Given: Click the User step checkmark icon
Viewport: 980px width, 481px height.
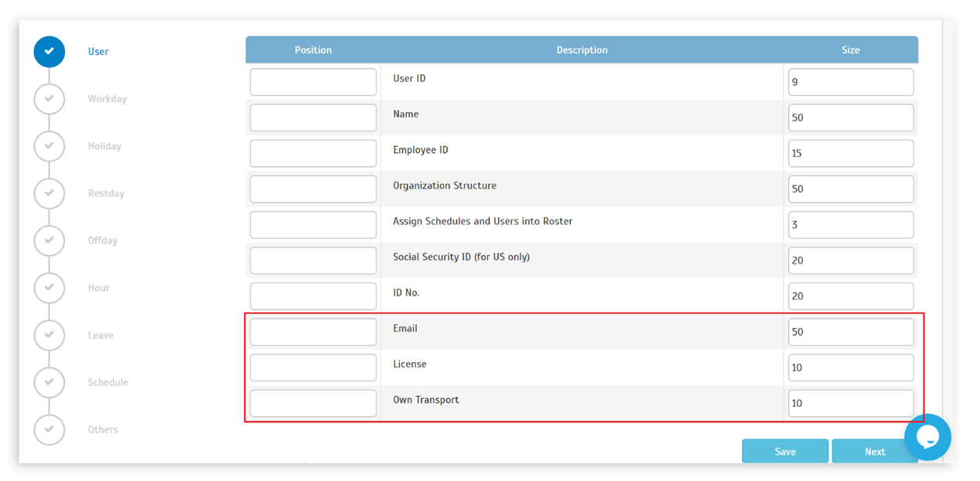Looking at the screenshot, I should [x=49, y=52].
